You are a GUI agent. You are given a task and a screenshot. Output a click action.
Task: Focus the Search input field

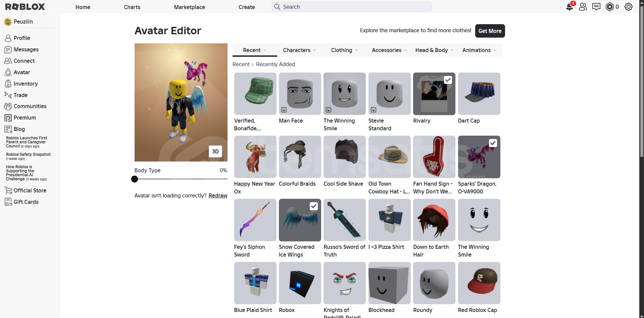click(x=351, y=7)
